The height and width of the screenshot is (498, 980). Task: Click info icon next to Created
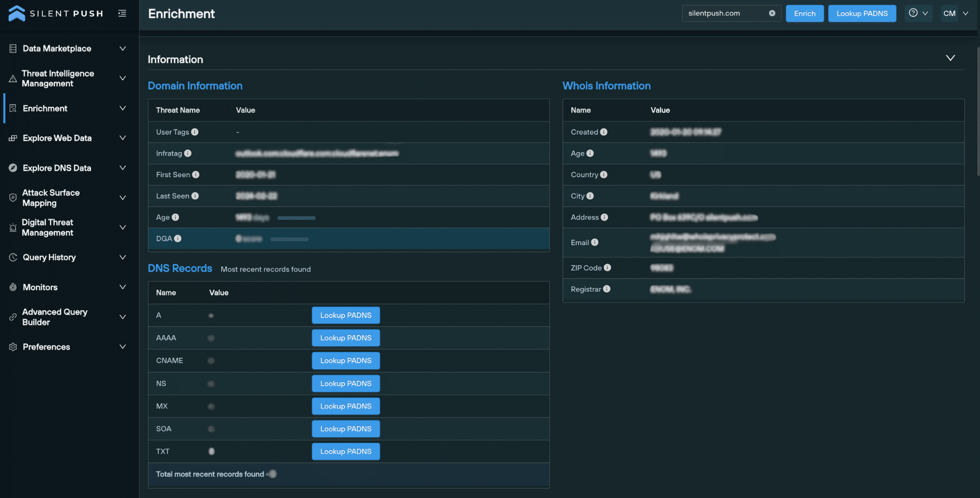[603, 132]
